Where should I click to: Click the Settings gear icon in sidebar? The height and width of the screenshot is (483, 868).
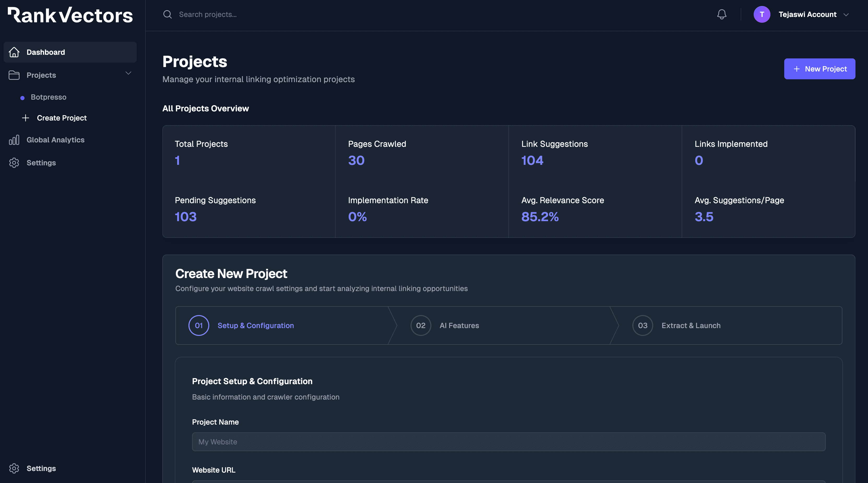[14, 163]
